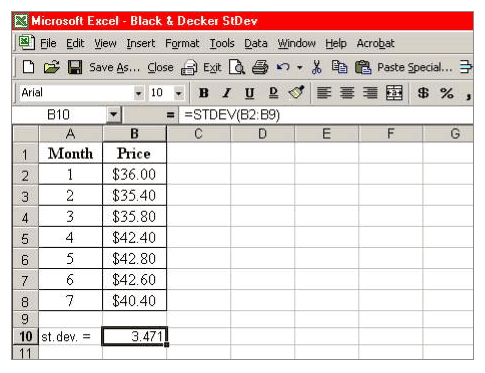Apply the currency dollar style button
The width and height of the screenshot is (485, 373).
423,93
